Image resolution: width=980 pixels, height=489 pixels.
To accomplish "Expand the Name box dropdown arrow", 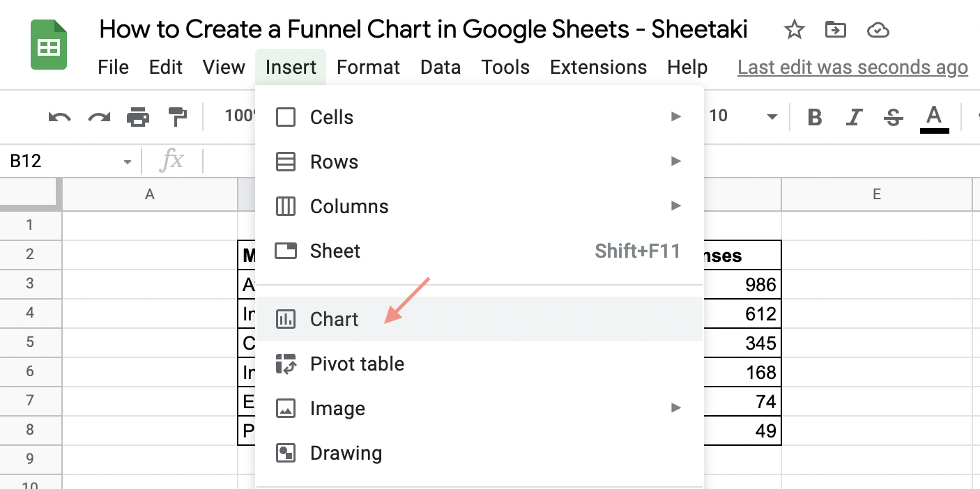I will coord(127,162).
